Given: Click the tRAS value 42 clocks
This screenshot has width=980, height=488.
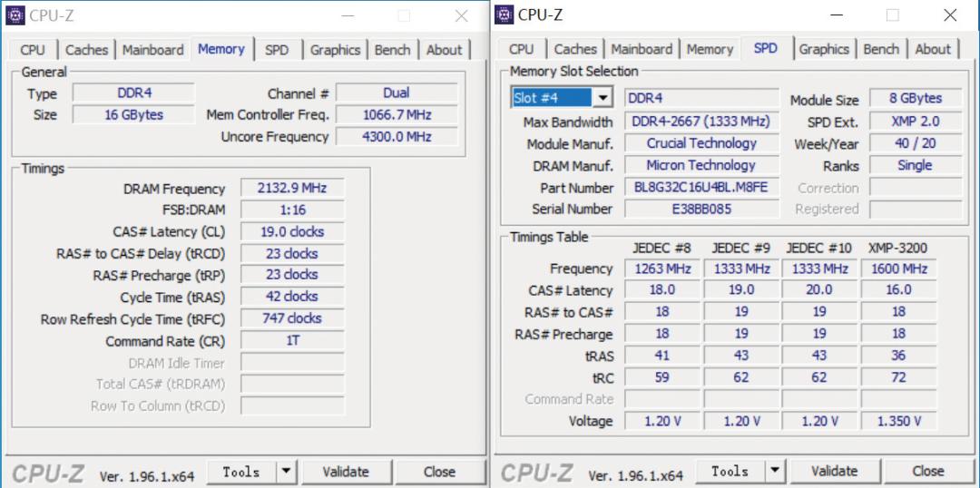Looking at the screenshot, I should pyautogui.click(x=292, y=297).
